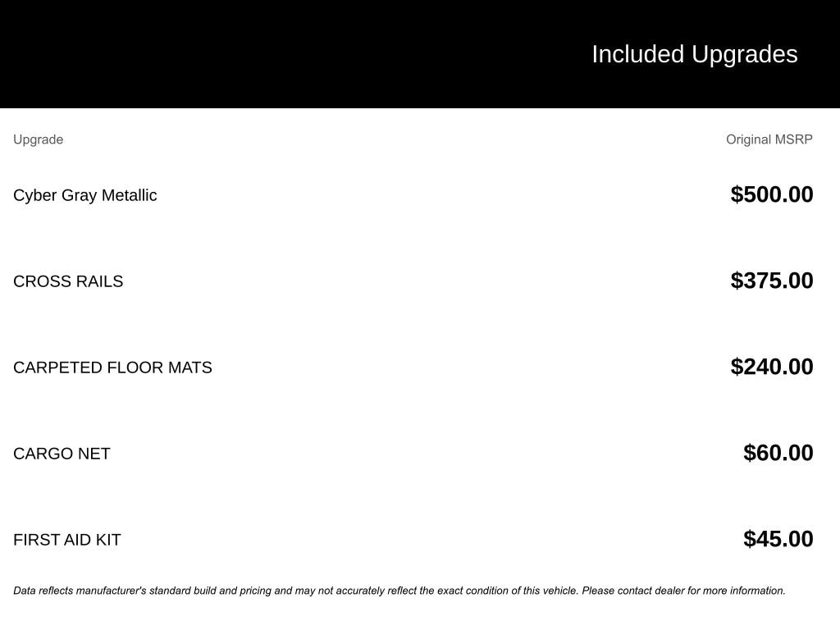
Task: Select the Cyber Gray Metallic upgrade name
Action: [84, 195]
